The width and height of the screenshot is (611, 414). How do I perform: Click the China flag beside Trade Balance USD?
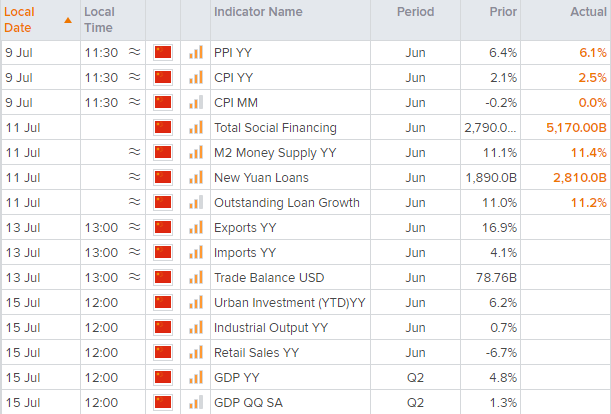tap(163, 277)
